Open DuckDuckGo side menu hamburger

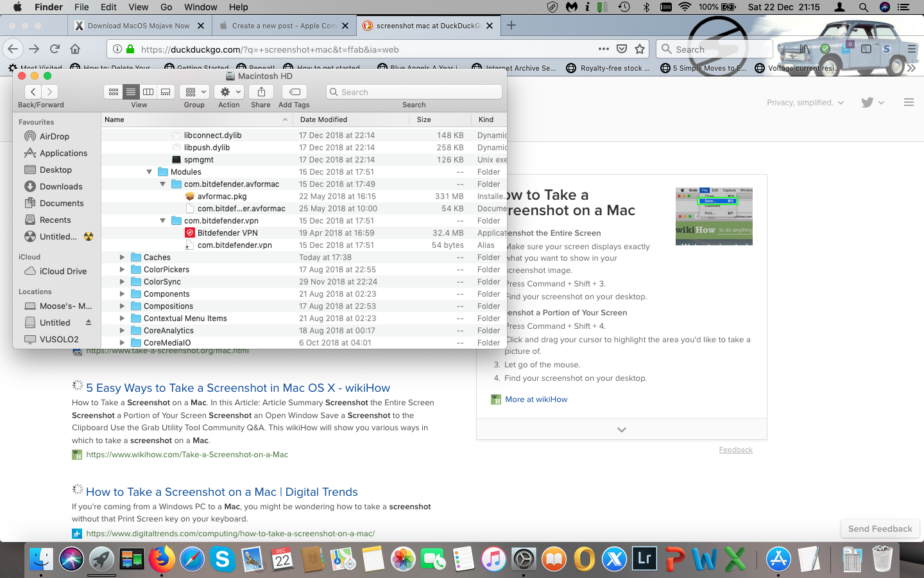909,102
